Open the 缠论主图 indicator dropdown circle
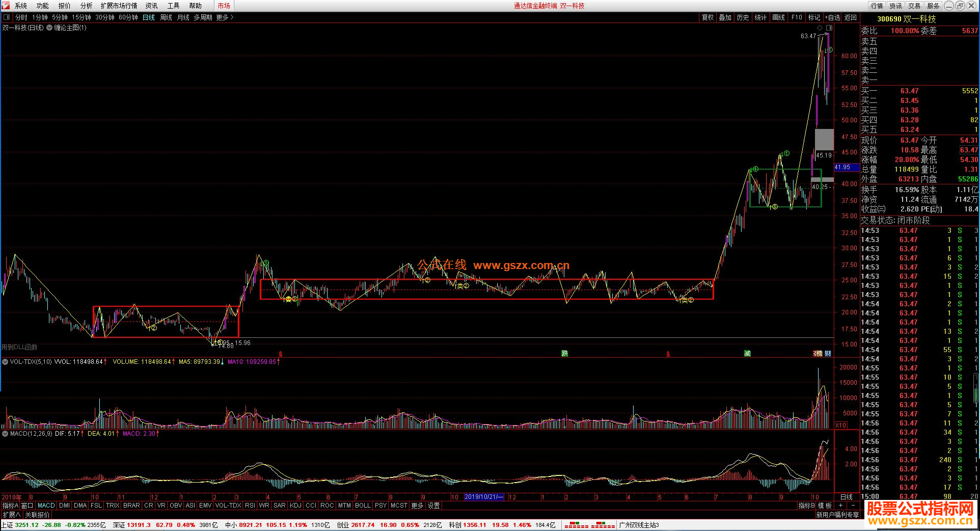Viewport: 980px width, 531px height. click(49, 28)
